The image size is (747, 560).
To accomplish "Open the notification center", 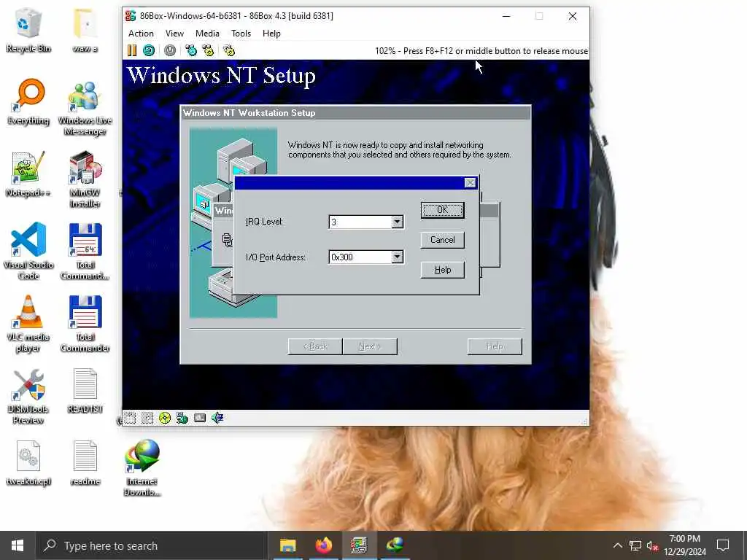I will 723,545.
